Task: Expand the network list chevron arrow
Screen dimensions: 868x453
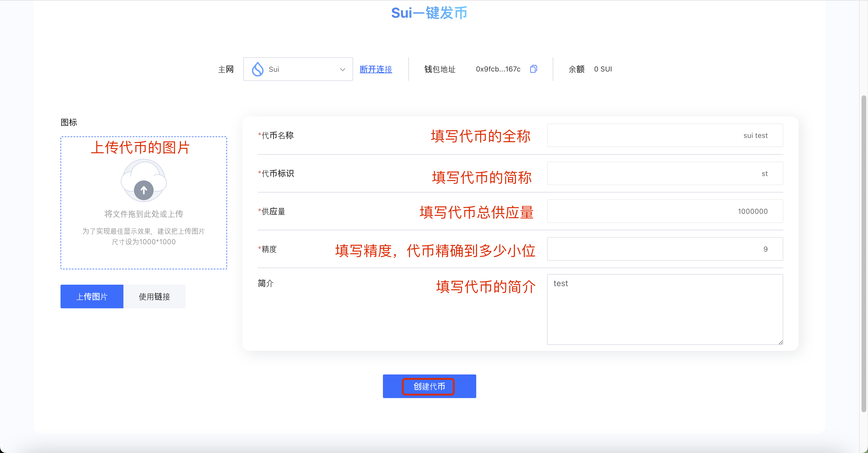Action: pos(342,69)
